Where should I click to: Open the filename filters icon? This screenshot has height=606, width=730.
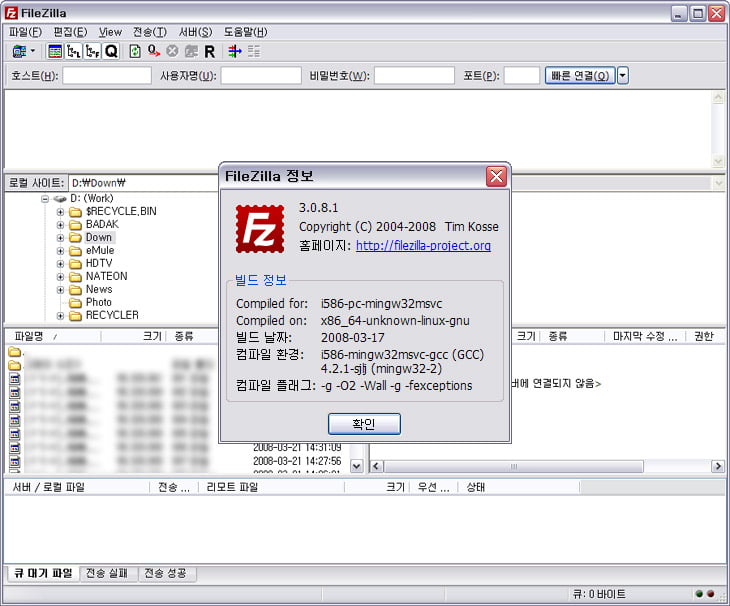point(235,51)
